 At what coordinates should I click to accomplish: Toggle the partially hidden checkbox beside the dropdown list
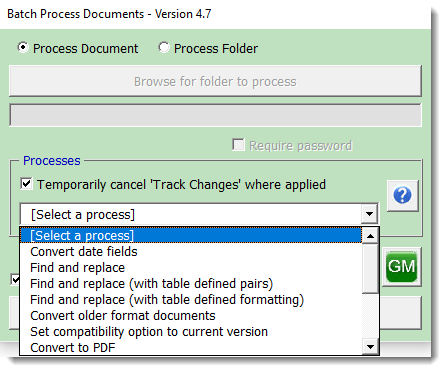point(15,280)
